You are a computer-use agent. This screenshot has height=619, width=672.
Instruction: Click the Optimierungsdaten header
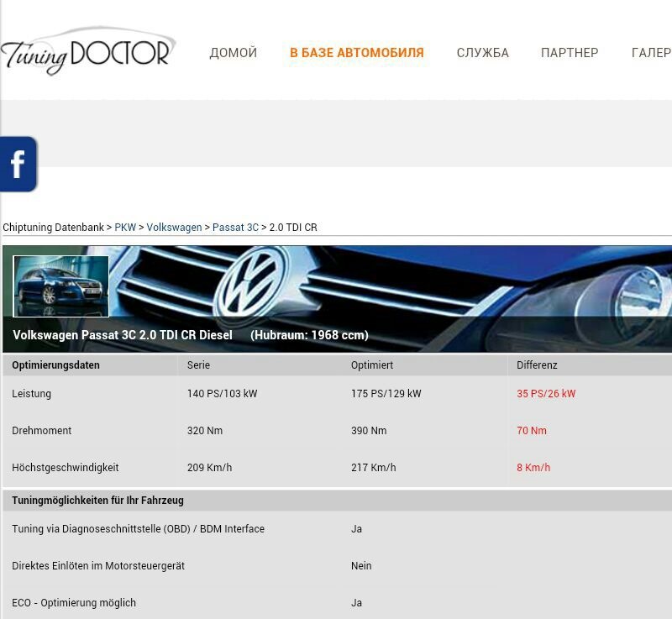coord(55,365)
